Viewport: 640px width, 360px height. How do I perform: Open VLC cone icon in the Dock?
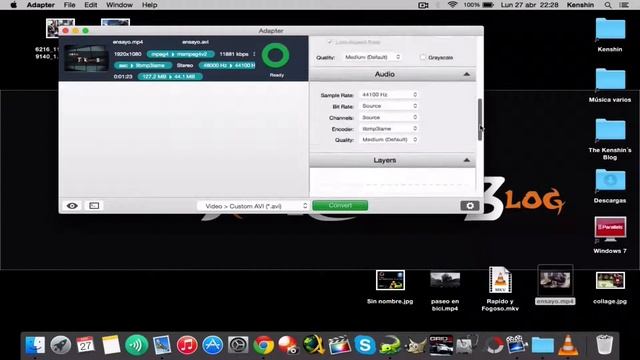[568, 345]
